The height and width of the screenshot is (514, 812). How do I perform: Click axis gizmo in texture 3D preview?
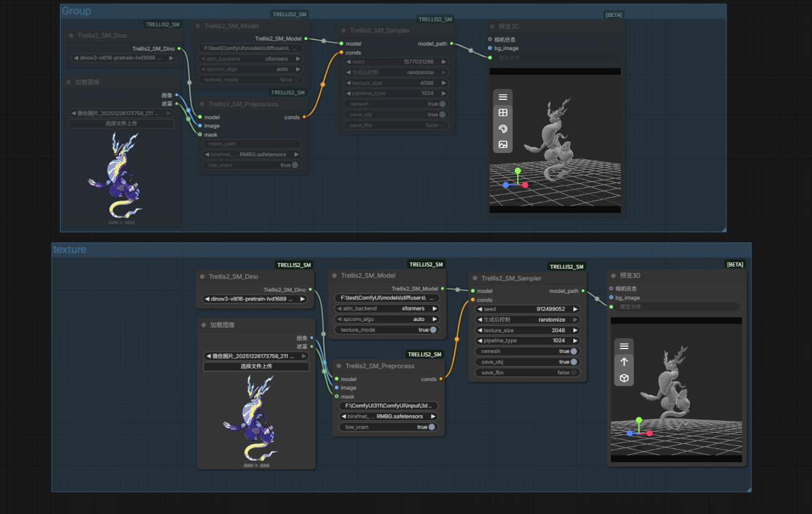(639, 428)
